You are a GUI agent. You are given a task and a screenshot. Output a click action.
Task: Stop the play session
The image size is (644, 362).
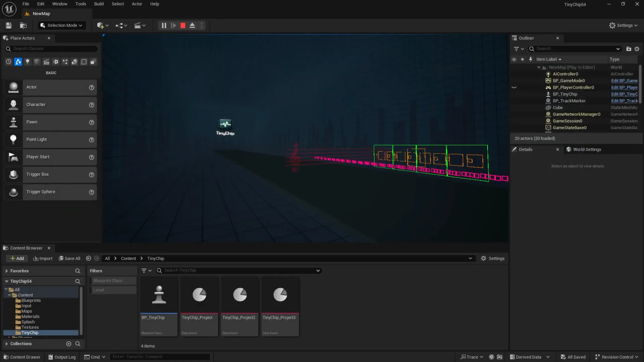183,25
